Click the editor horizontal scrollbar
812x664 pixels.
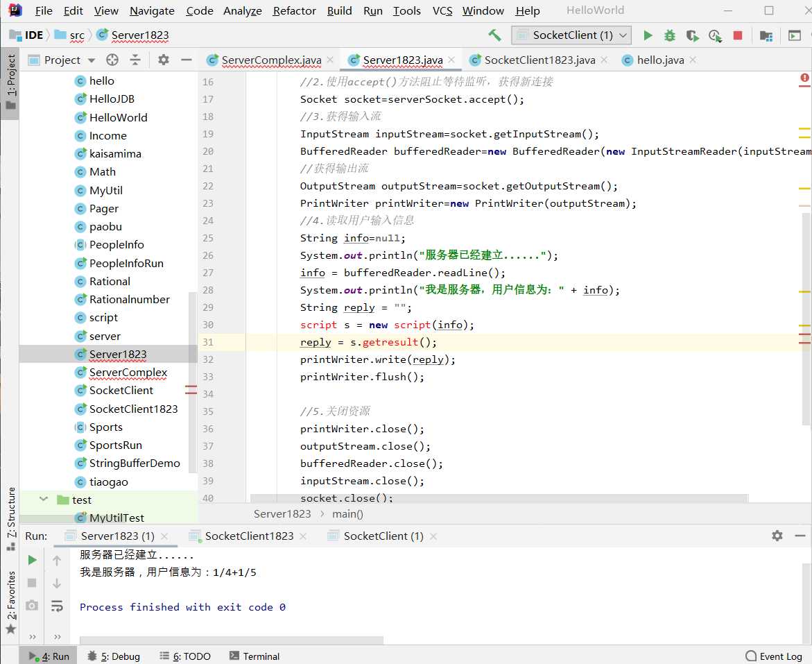499,498
